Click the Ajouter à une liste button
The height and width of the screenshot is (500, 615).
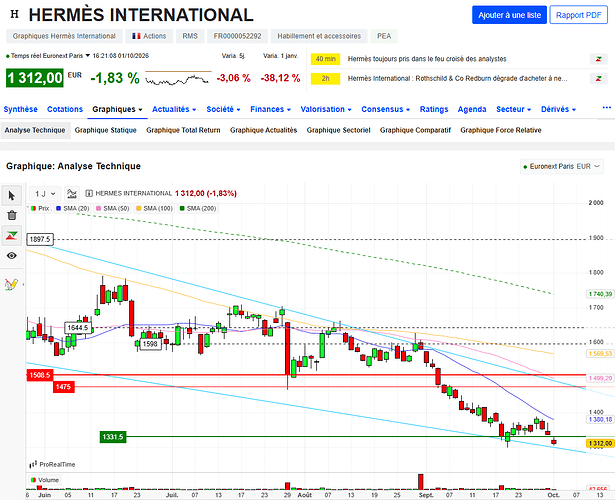tap(509, 15)
